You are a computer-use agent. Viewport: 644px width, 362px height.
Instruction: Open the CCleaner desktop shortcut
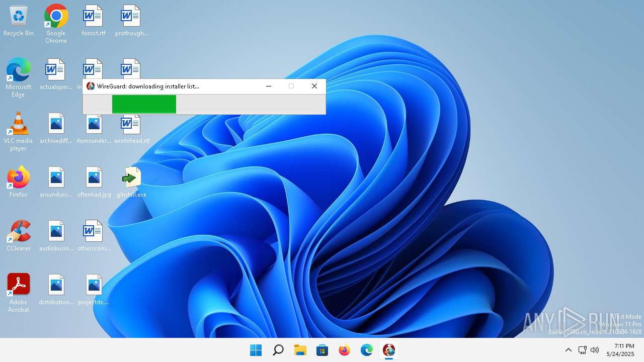coord(19,235)
